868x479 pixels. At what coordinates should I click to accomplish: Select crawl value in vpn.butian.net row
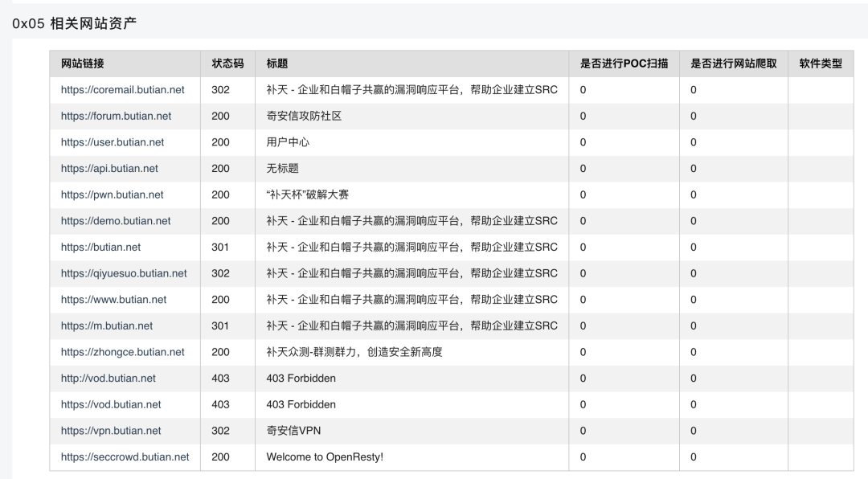pyautogui.click(x=693, y=431)
